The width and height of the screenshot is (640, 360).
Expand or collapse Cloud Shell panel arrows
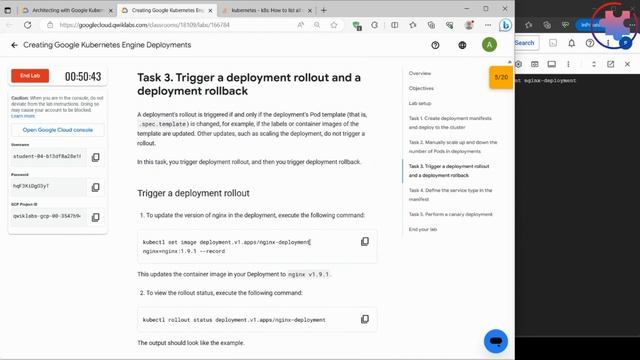pyautogui.click(x=594, y=64)
